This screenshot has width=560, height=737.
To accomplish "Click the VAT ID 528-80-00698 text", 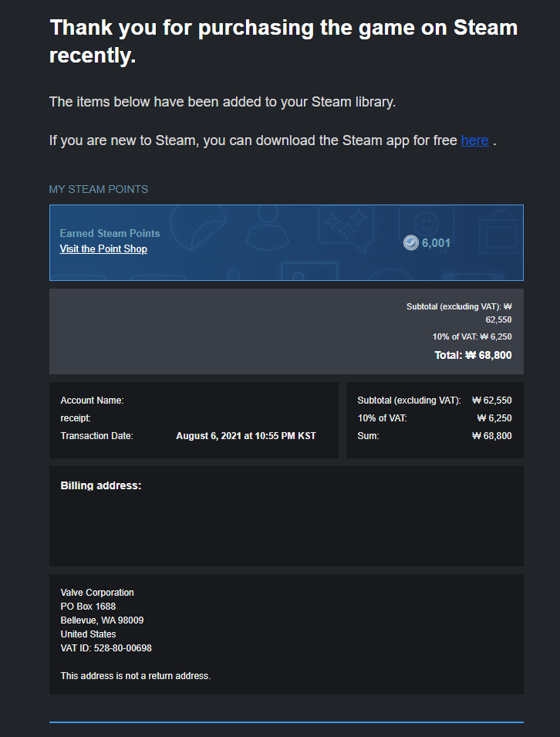I will pos(106,648).
